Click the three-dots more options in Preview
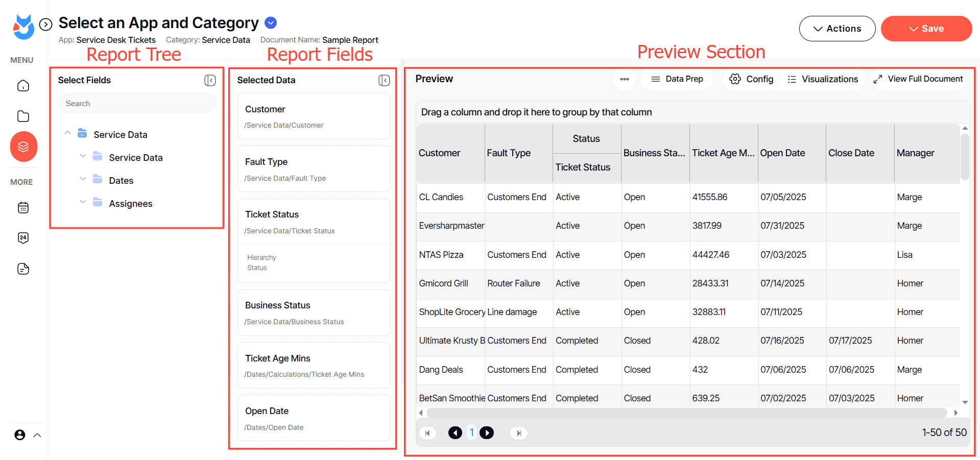Image resolution: width=980 pixels, height=460 pixels. pyautogui.click(x=624, y=79)
